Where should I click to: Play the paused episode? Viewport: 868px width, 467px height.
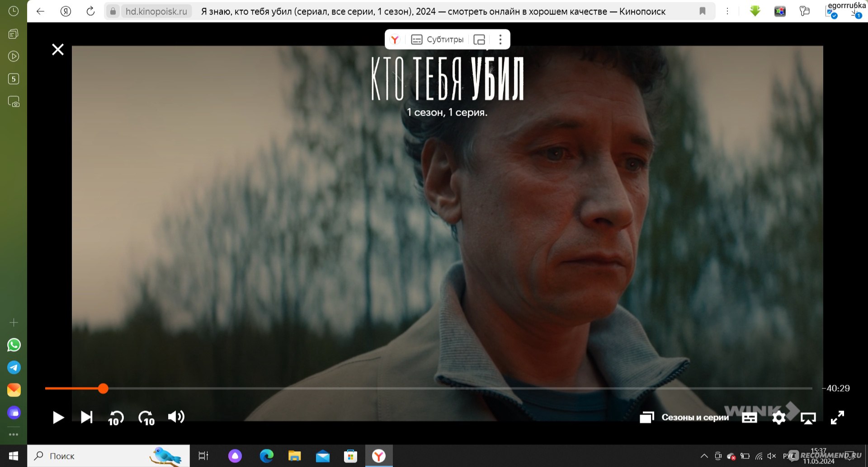coord(58,417)
